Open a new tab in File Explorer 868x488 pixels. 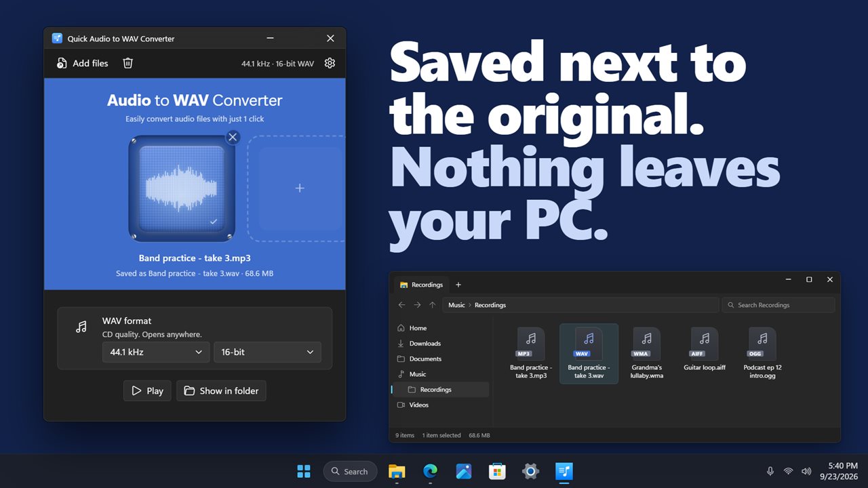click(x=458, y=285)
